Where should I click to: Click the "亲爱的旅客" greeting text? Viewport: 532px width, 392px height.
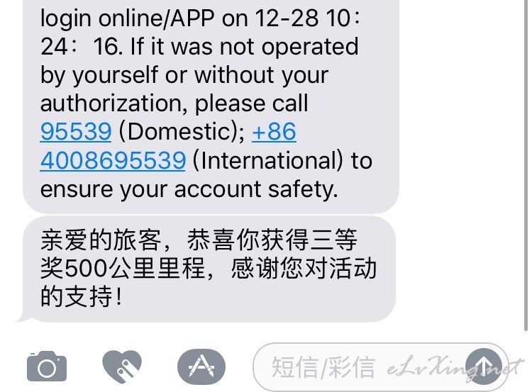[x=101, y=240]
